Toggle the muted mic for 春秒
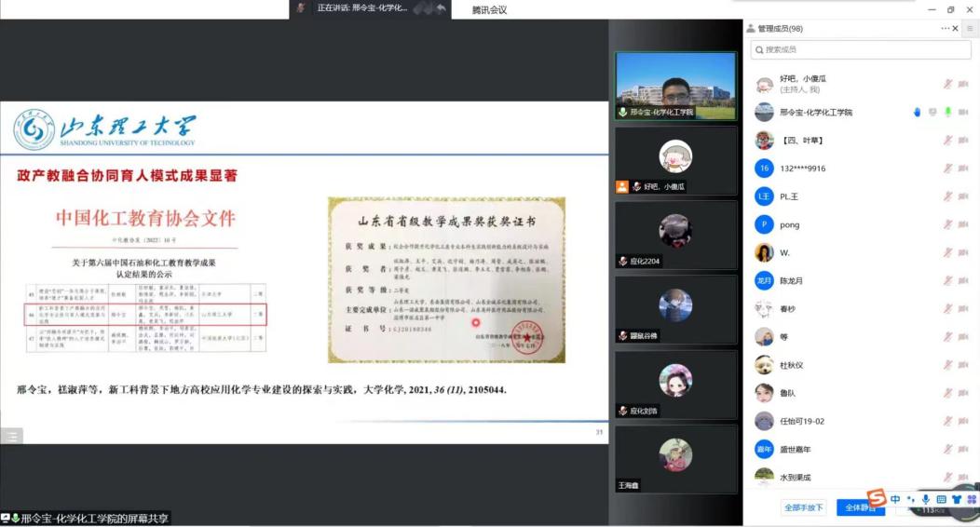 click(x=947, y=309)
